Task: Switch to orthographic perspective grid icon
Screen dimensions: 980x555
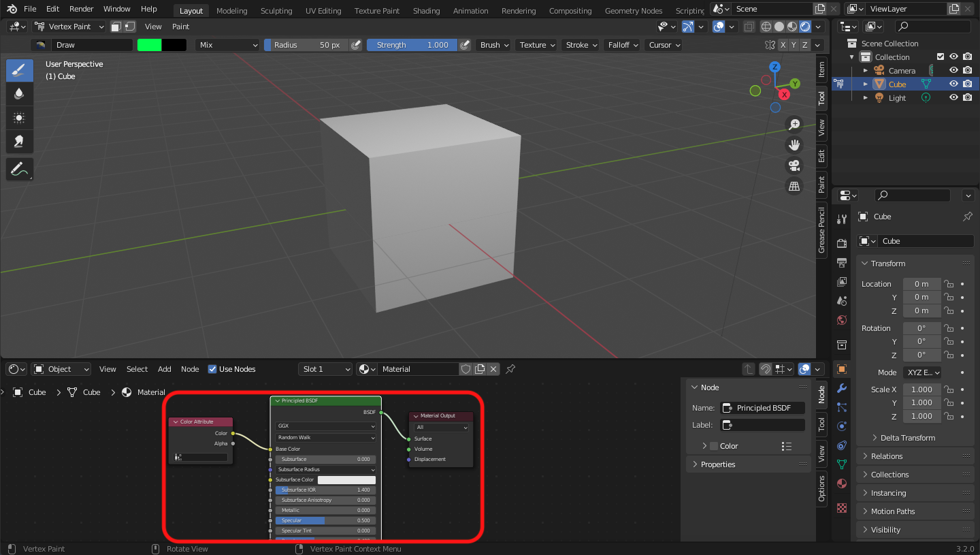Action: pos(794,186)
